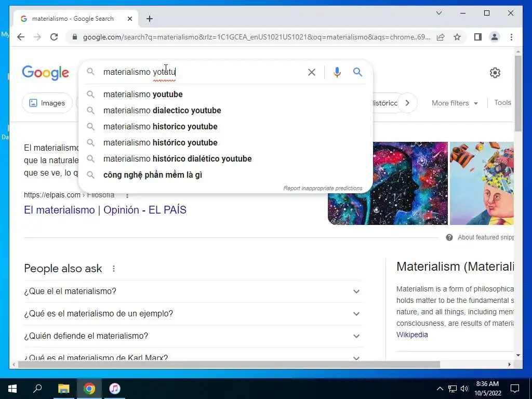Select suggestion 'công nghệ phần mềm là gì'
532x399 pixels.
(x=225, y=175)
